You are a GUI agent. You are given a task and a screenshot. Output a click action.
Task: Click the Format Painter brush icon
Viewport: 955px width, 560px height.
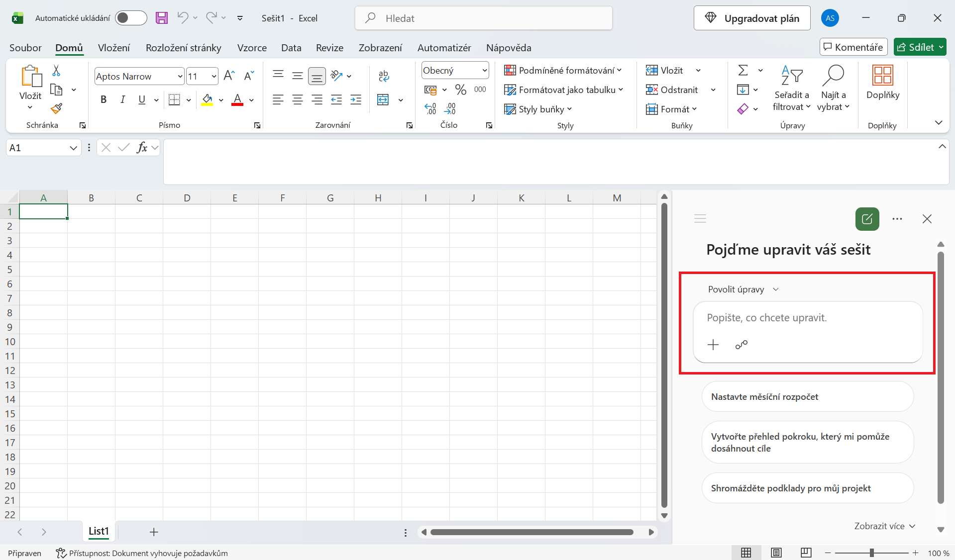click(x=56, y=108)
